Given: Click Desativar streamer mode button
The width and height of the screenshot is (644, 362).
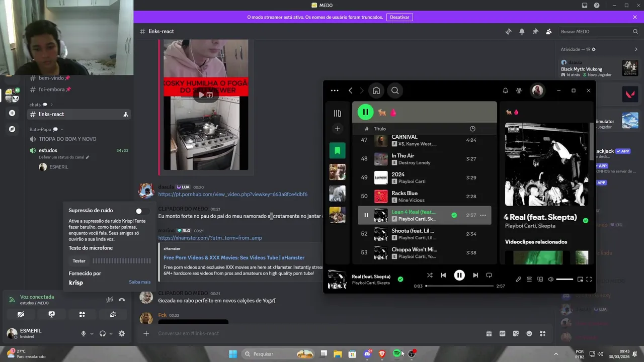Looking at the screenshot, I should [x=399, y=17].
